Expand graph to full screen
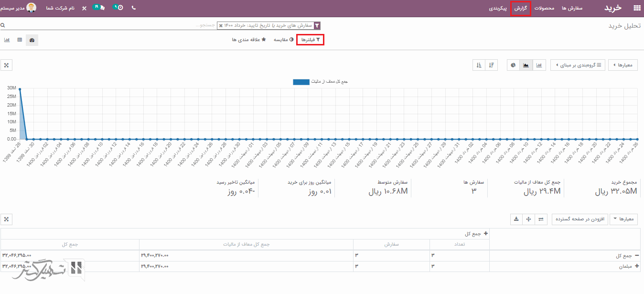The width and height of the screenshot is (644, 294). click(6, 65)
